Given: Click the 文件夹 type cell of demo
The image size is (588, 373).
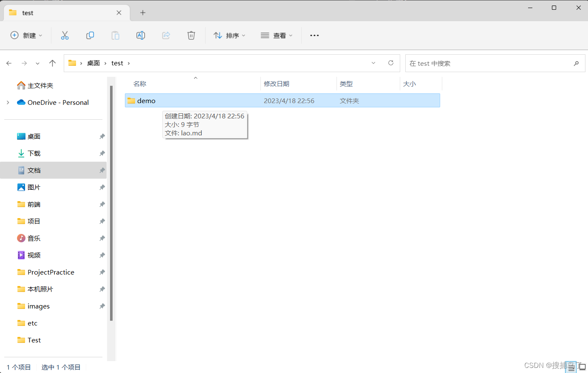Looking at the screenshot, I should (x=349, y=101).
